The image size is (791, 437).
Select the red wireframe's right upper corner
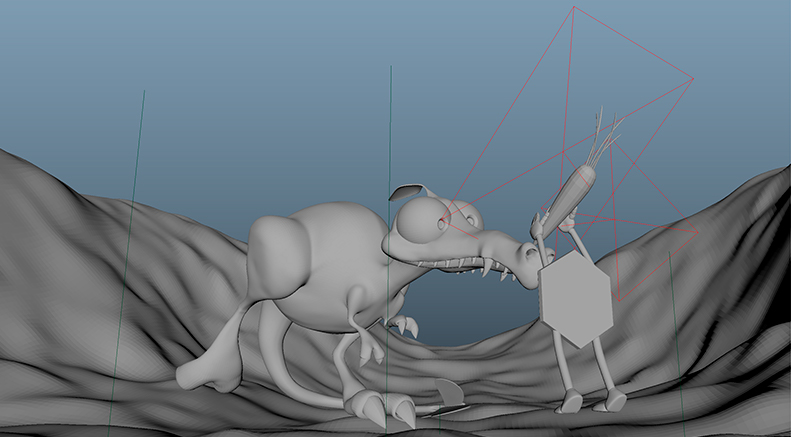(693, 79)
